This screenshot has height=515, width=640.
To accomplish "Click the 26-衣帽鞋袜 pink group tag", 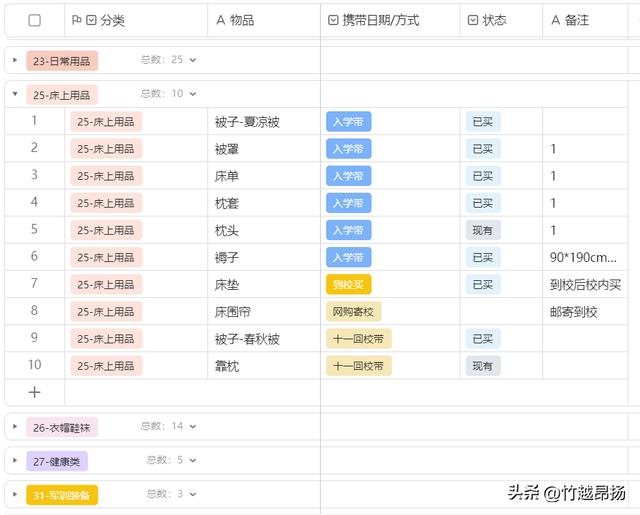I will click(62, 427).
